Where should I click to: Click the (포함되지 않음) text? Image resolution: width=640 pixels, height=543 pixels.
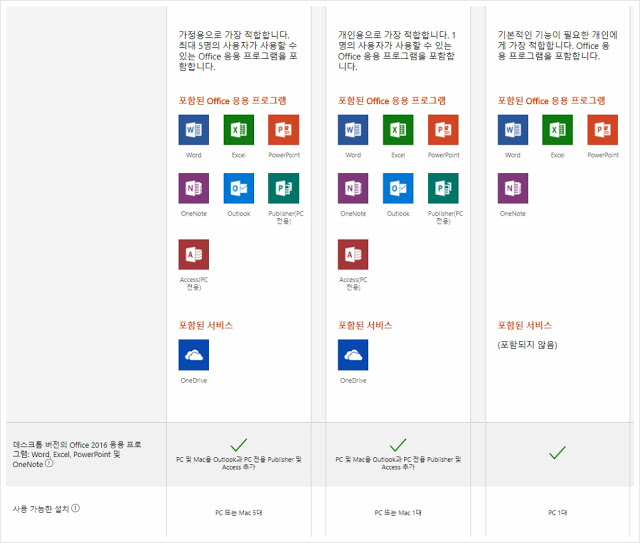(527, 345)
